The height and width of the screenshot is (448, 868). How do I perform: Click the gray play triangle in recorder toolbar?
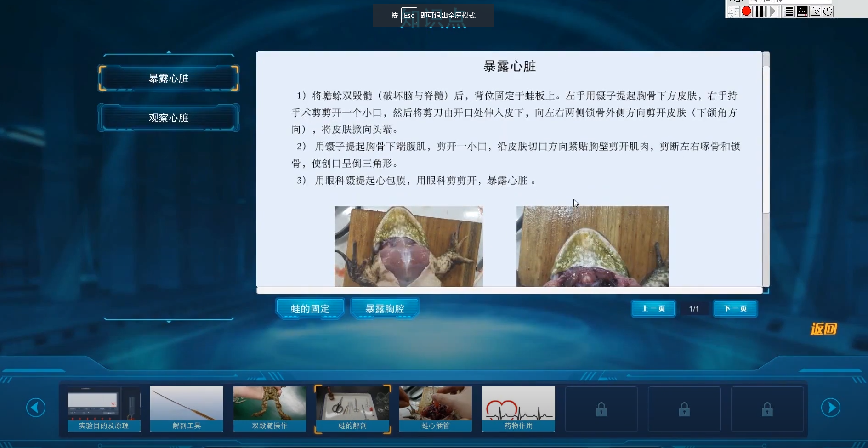tap(773, 11)
